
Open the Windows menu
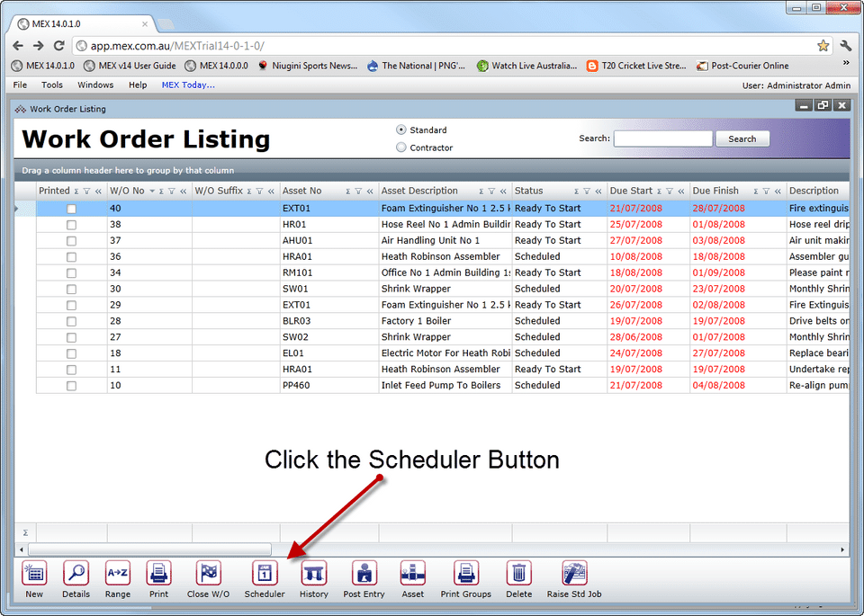click(x=95, y=85)
